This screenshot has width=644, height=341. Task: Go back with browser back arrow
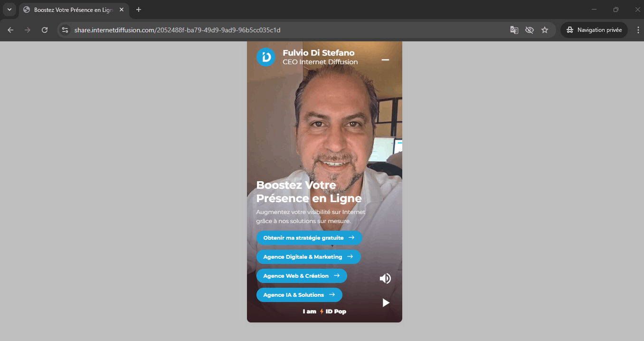(x=10, y=30)
